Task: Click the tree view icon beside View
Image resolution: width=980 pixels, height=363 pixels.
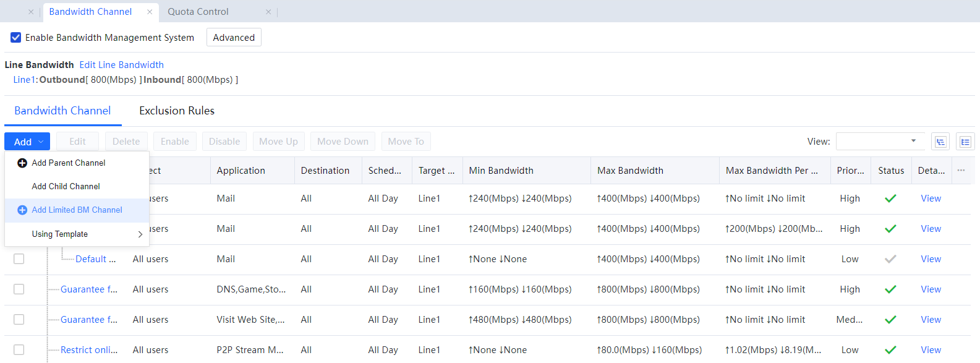Action: 940,142
